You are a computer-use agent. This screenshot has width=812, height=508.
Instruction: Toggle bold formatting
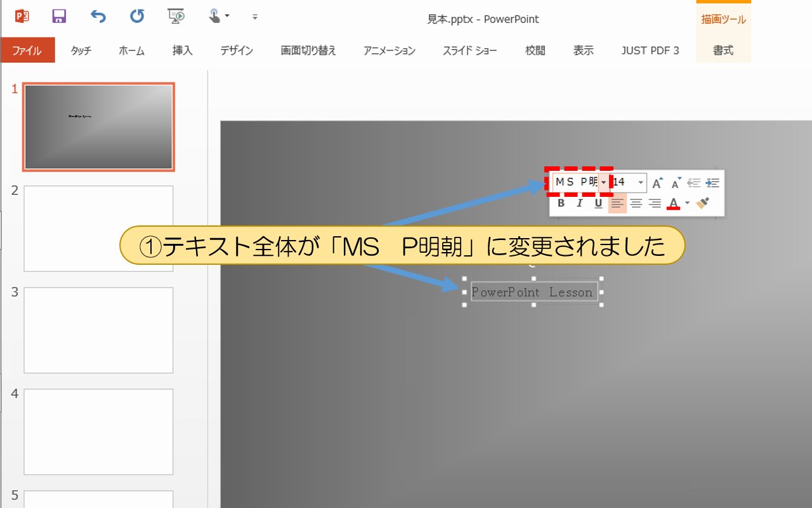pos(561,203)
